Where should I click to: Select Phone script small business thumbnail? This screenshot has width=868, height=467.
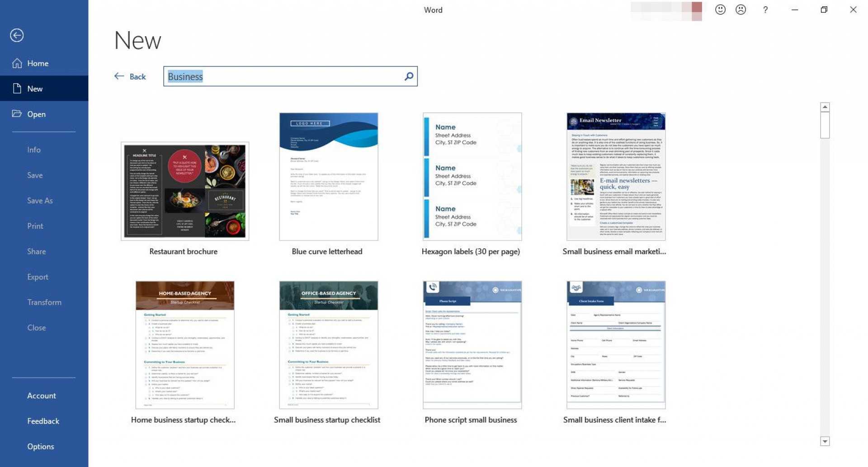tap(472, 345)
